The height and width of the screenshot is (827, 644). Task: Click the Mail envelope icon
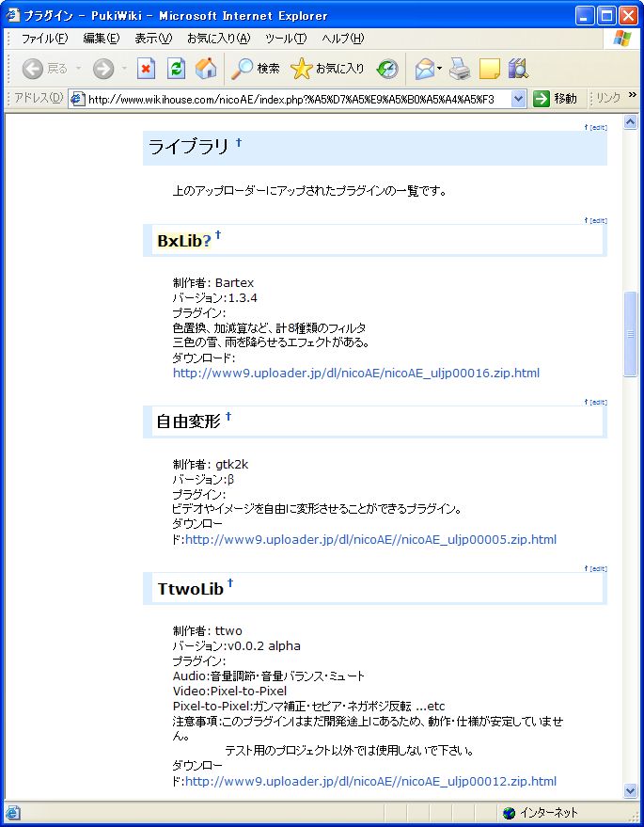click(425, 69)
